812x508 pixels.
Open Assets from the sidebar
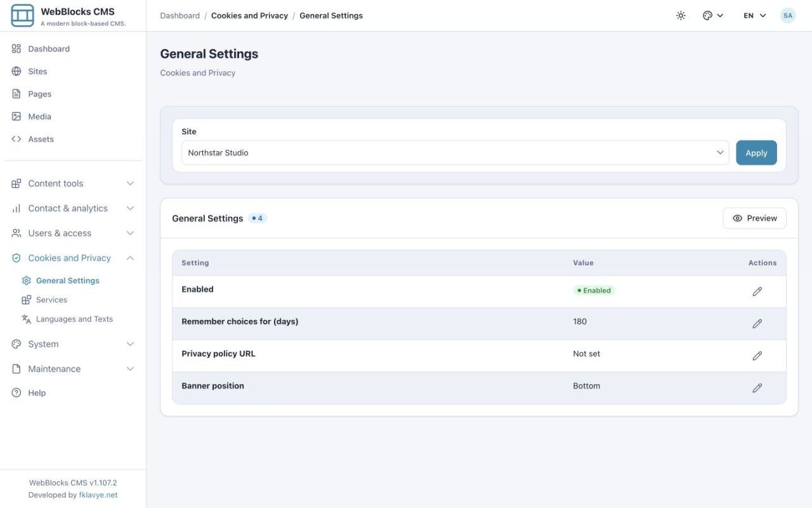73,139
